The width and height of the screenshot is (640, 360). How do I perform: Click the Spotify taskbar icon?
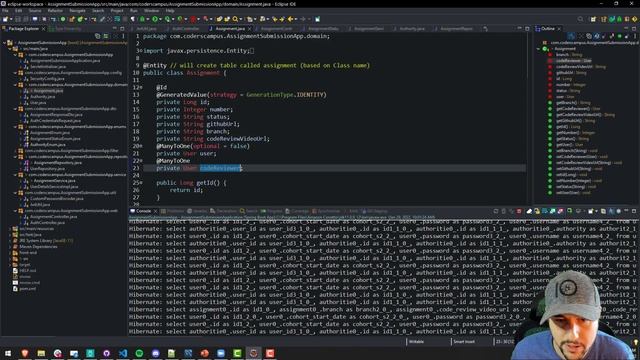[x=139, y=353]
